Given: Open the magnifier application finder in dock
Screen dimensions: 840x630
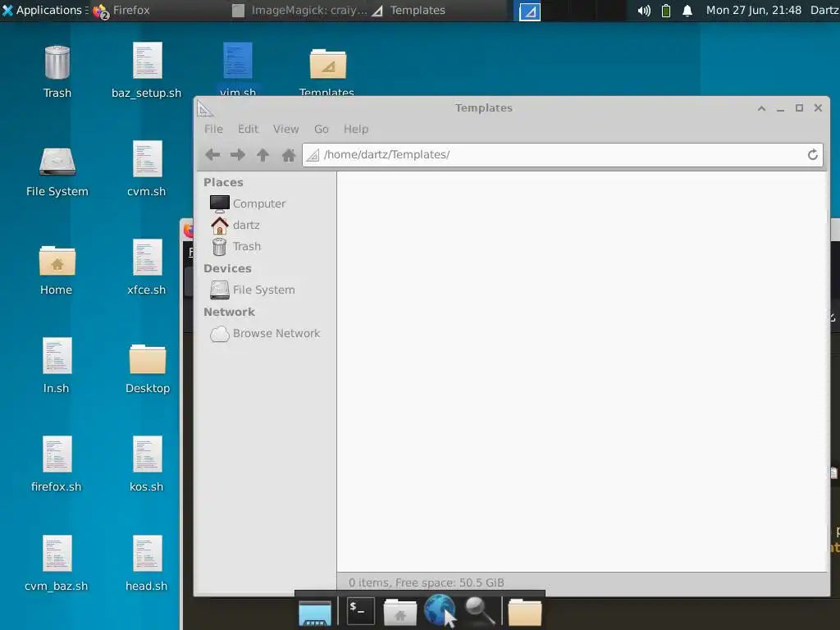Looking at the screenshot, I should (x=479, y=612).
